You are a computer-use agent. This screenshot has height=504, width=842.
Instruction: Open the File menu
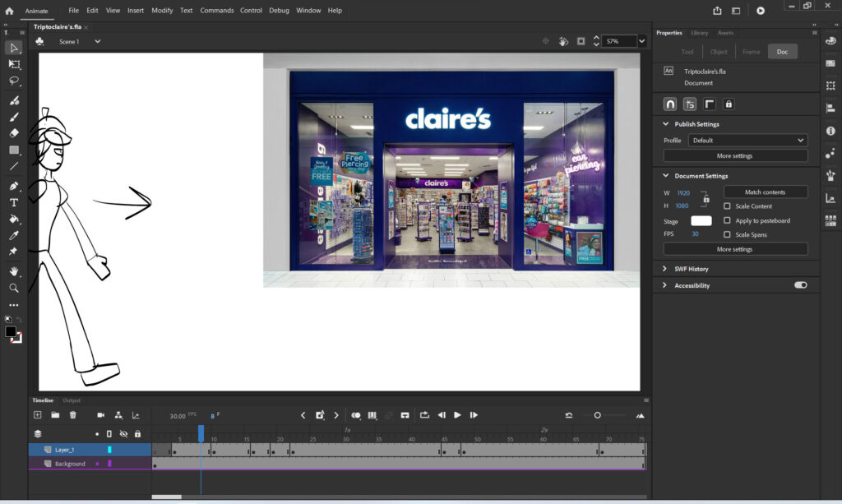73,10
